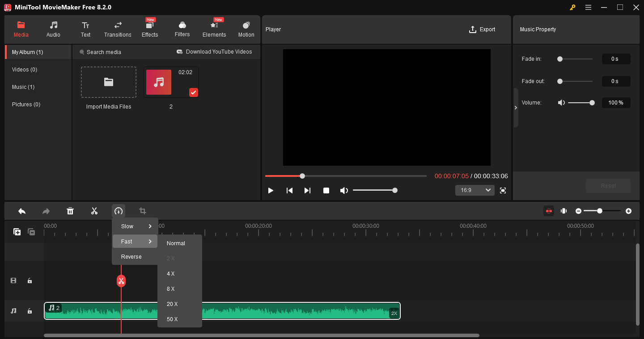Click the Split scissors toolbar icon
Screen dimensions: 644x339
[94, 211]
